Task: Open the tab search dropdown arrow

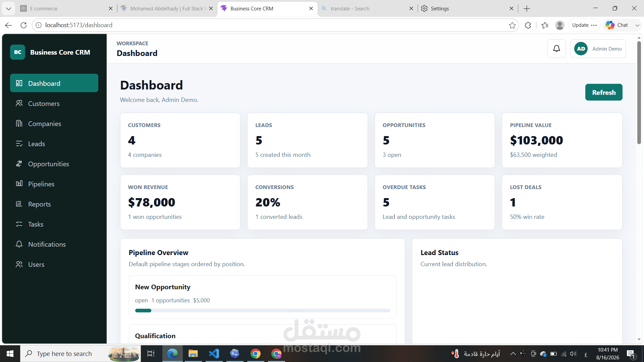Action: (x=8, y=8)
